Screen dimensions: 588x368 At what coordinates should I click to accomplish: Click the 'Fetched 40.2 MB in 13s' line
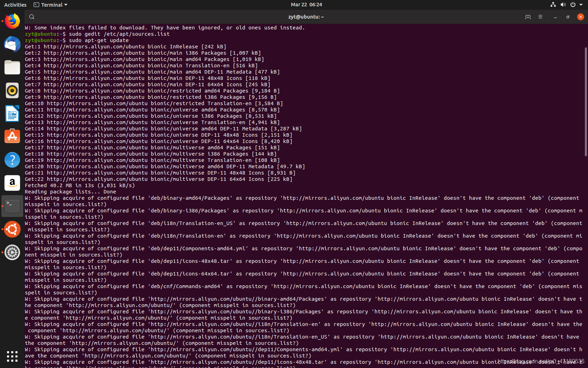click(80, 185)
